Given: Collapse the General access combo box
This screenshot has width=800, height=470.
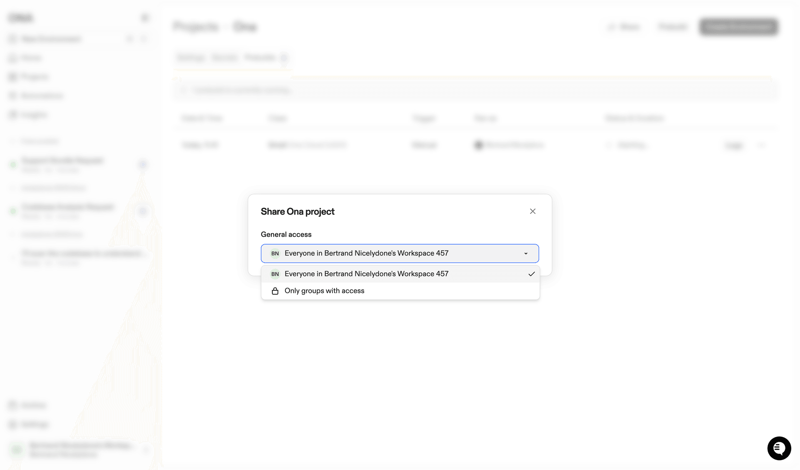Looking at the screenshot, I should coord(400,254).
